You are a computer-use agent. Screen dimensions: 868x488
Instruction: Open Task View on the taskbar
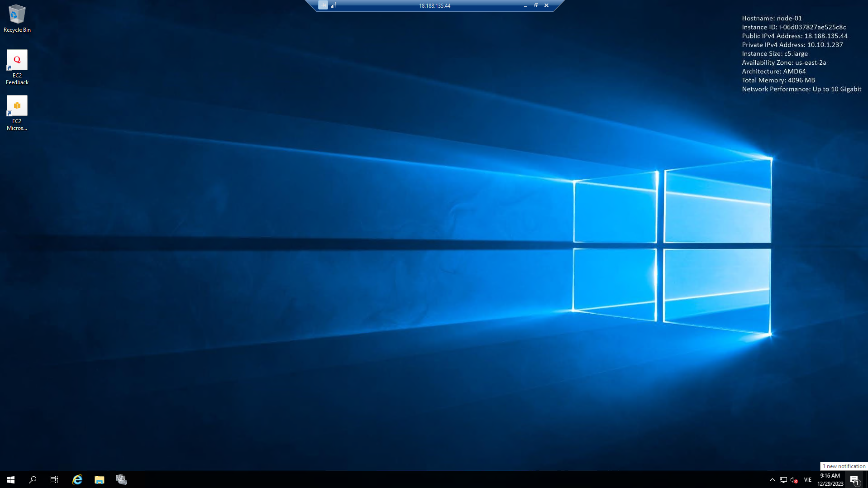(54, 479)
